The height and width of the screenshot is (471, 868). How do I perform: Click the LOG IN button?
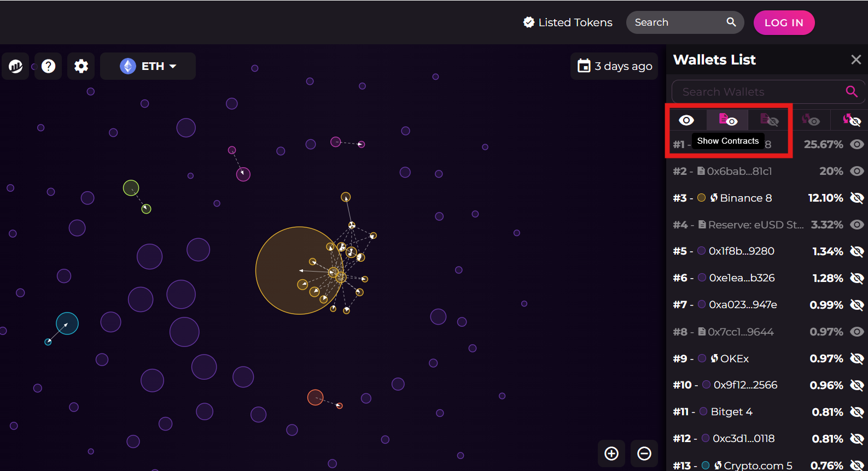point(784,22)
